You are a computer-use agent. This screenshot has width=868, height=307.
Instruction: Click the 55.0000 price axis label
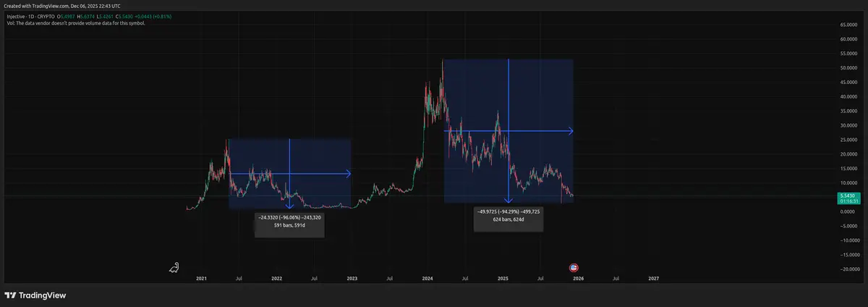[x=849, y=54]
